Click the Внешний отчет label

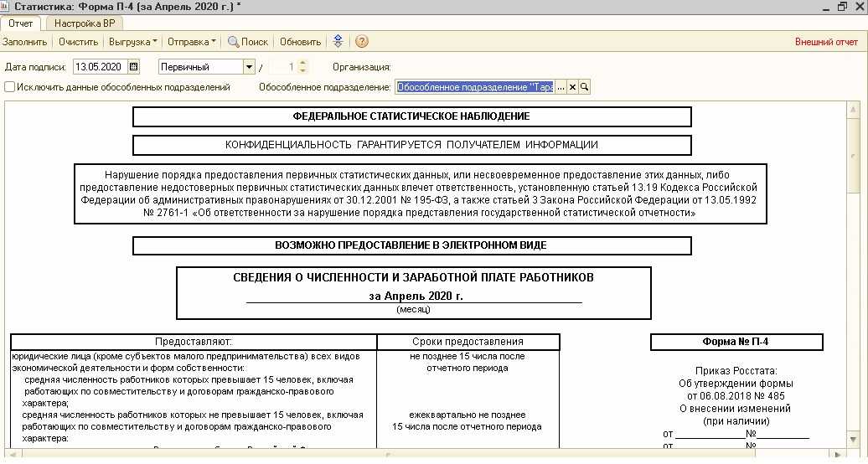tap(826, 42)
